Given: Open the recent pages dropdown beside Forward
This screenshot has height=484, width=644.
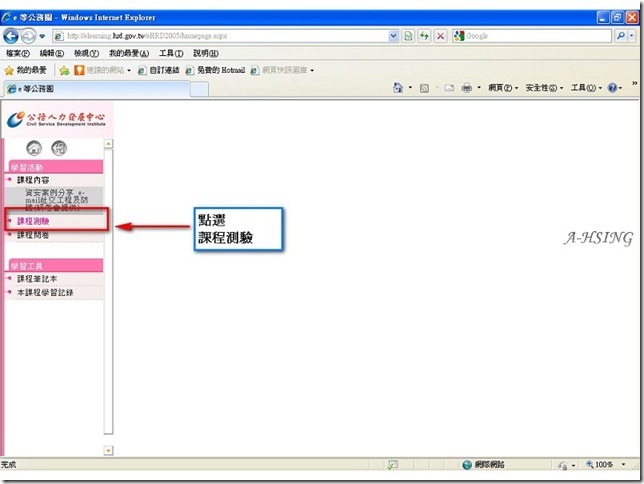Looking at the screenshot, I should click(42, 36).
